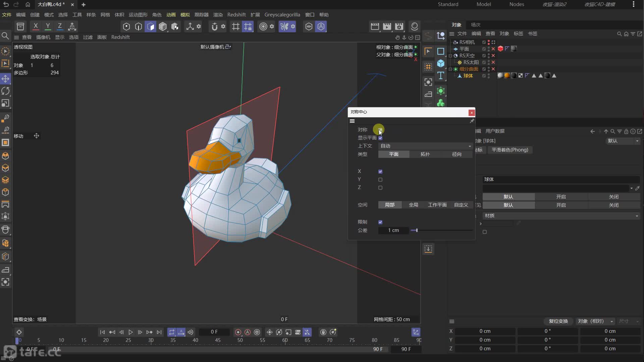Switch to the 场次 tab
The width and height of the screenshot is (644, 362).
476,25
